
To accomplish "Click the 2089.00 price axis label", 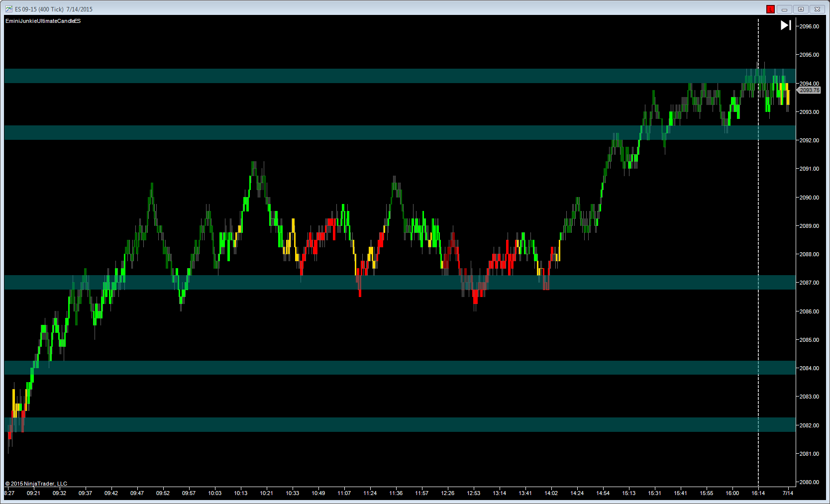I will click(x=809, y=226).
